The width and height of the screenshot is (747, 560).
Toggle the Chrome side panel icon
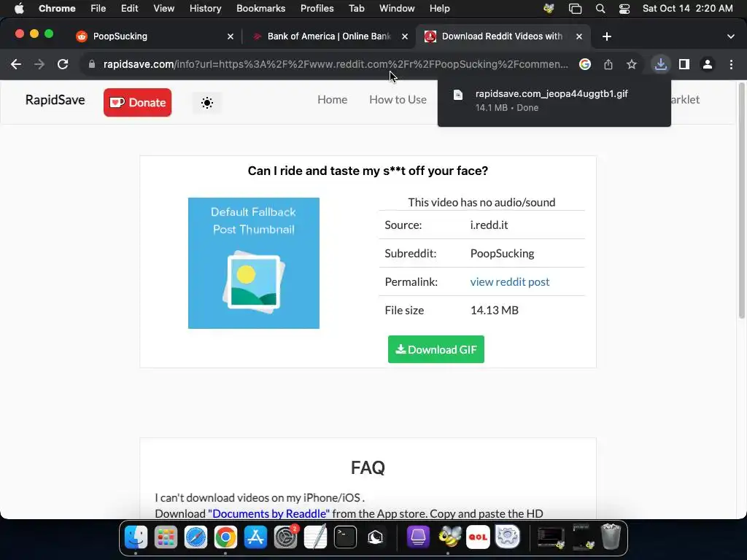684,64
